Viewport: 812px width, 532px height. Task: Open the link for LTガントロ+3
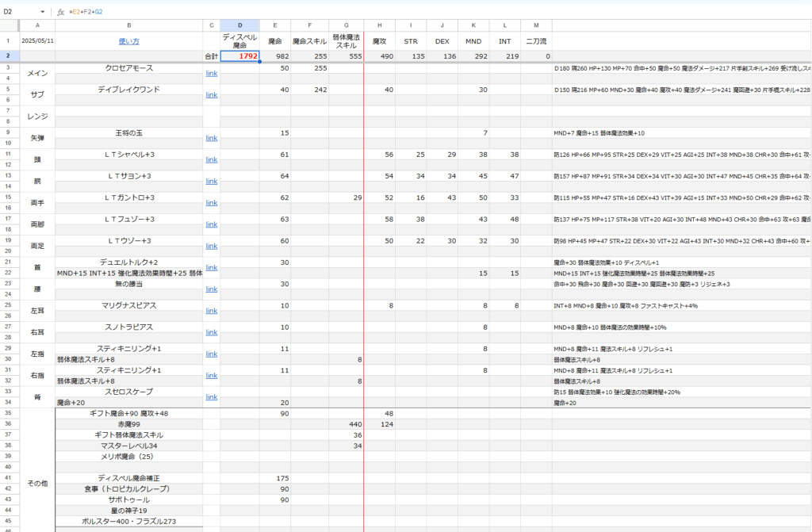(211, 203)
